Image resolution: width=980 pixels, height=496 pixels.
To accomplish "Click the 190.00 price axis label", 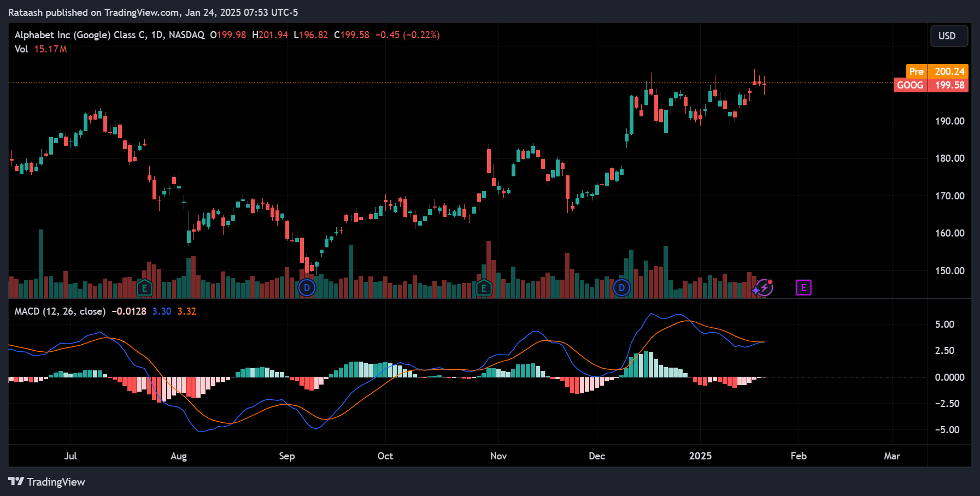I will click(x=949, y=121).
